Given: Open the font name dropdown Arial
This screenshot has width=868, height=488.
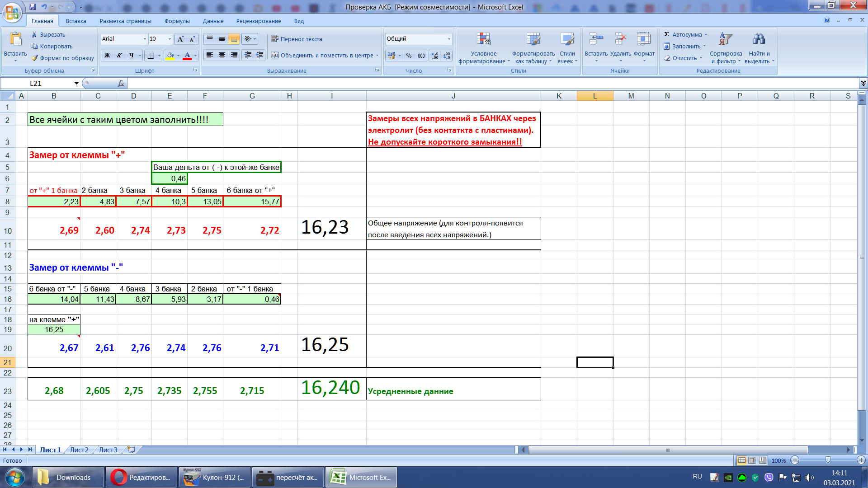Looking at the screenshot, I should pos(145,39).
